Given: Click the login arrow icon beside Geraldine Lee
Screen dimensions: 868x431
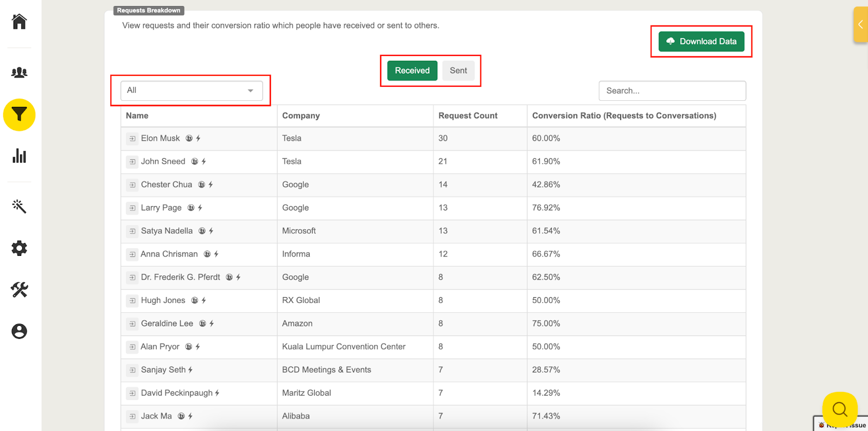Looking at the screenshot, I should pos(132,324).
